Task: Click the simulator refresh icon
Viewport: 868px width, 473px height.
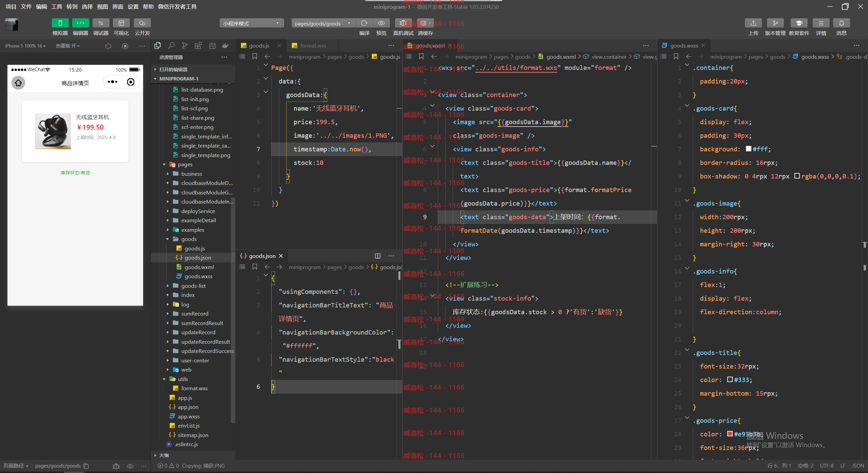Action: coord(108,46)
